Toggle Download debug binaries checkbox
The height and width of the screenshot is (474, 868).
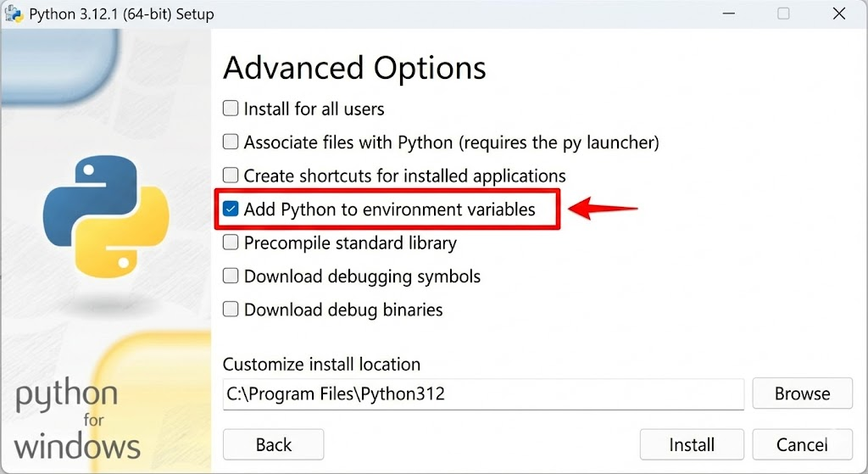[231, 310]
